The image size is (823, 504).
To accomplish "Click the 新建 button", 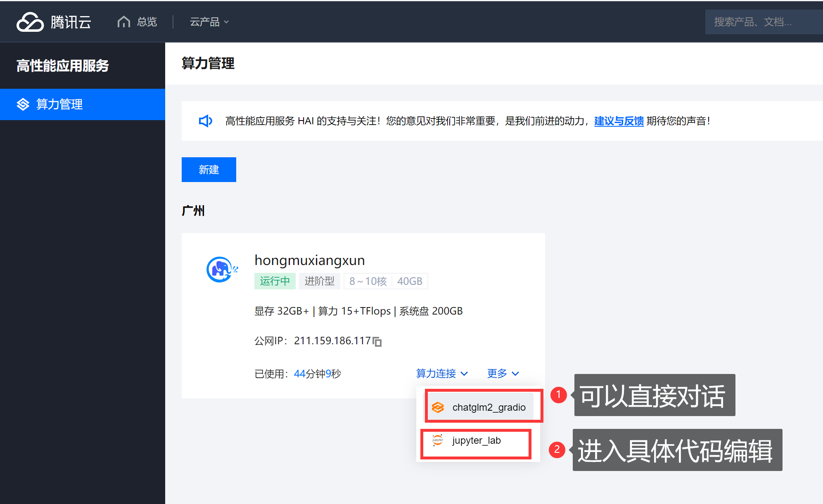I will 209,170.
